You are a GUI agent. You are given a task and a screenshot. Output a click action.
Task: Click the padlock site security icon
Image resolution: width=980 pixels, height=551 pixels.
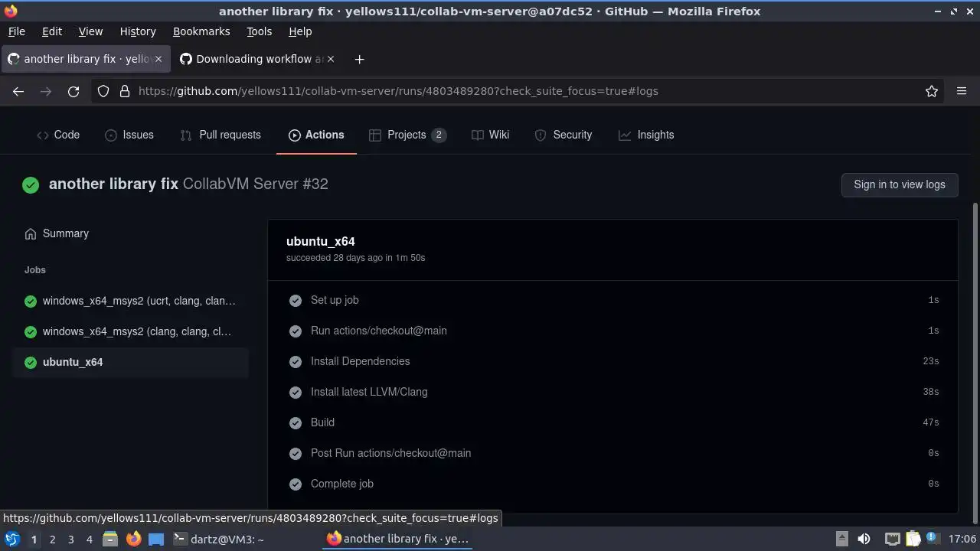(x=125, y=91)
